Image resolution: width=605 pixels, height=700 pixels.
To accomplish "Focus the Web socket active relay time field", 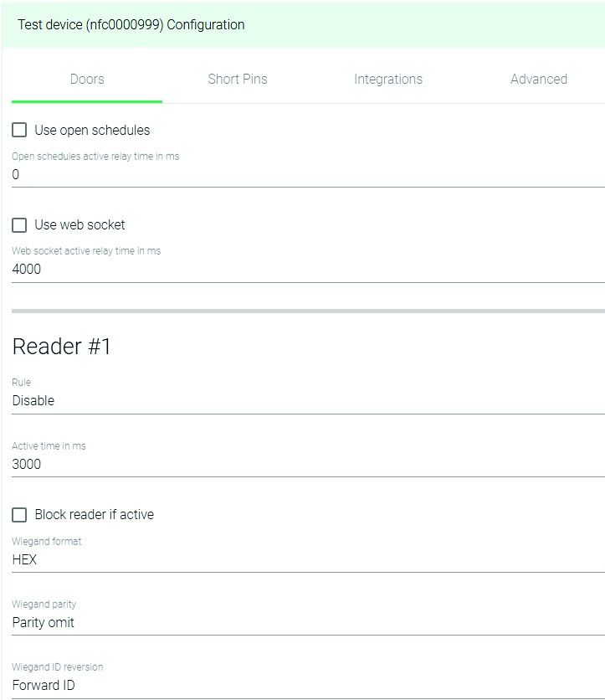I will click(x=306, y=270).
